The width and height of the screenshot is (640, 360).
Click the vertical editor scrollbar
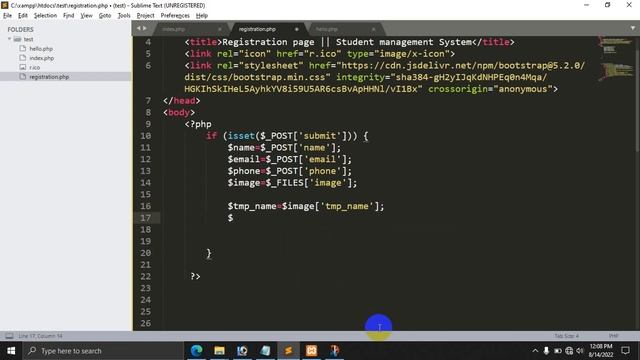[637, 94]
